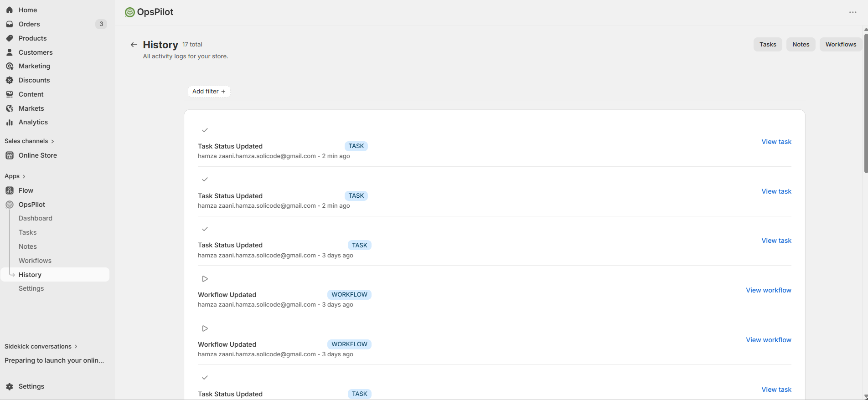Expand the Apps section
868x400 pixels.
(15, 176)
